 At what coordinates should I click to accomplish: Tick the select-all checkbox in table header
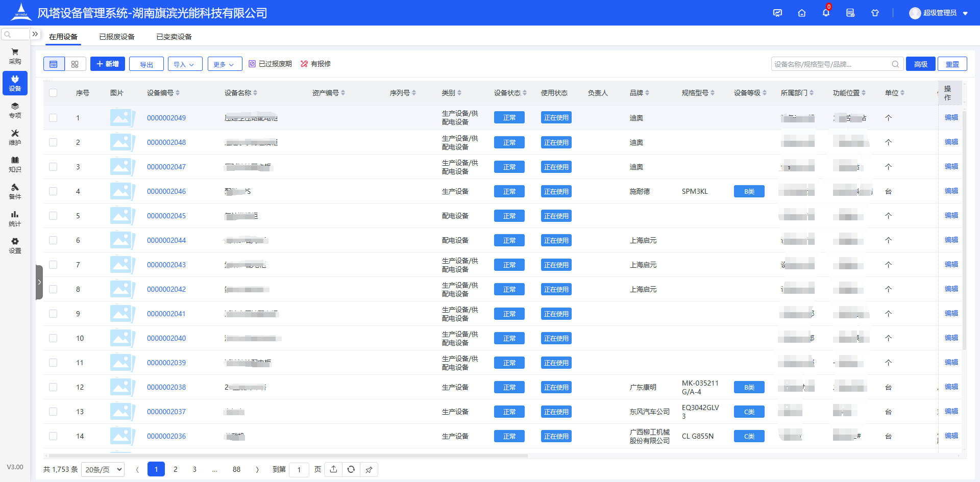[x=53, y=93]
